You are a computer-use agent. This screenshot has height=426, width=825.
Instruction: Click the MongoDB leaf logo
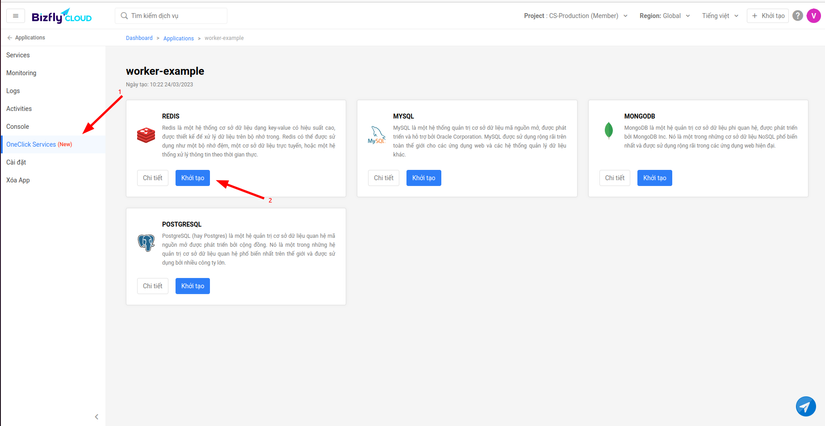pos(609,130)
